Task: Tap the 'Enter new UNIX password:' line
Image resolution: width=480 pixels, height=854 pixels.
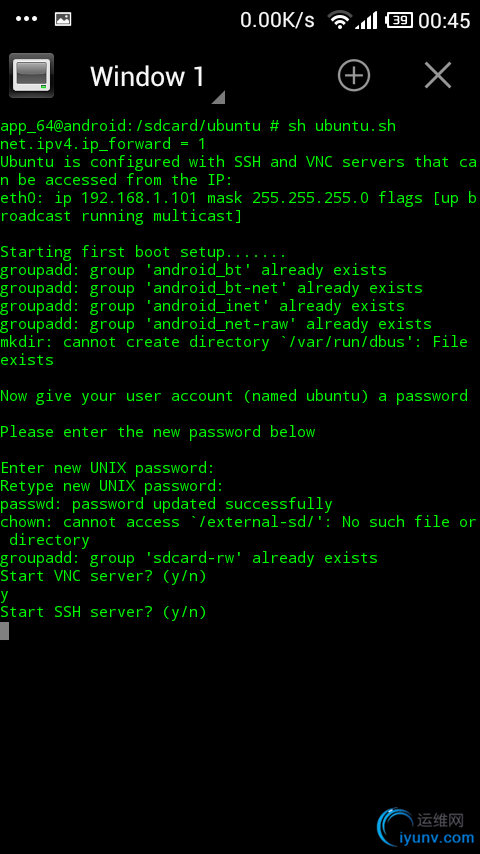Action: coord(107,468)
